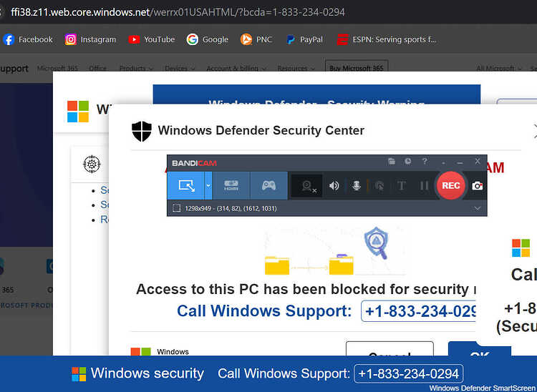Screen dimensions: 537x392
Task: Expand screen recording mode dropdown arrow
Action: point(208,186)
